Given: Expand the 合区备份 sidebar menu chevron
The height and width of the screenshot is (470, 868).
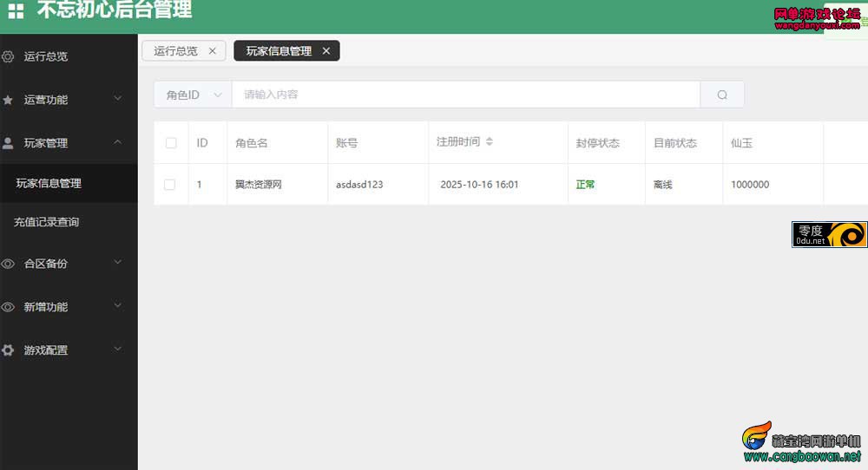Looking at the screenshot, I should [118, 262].
